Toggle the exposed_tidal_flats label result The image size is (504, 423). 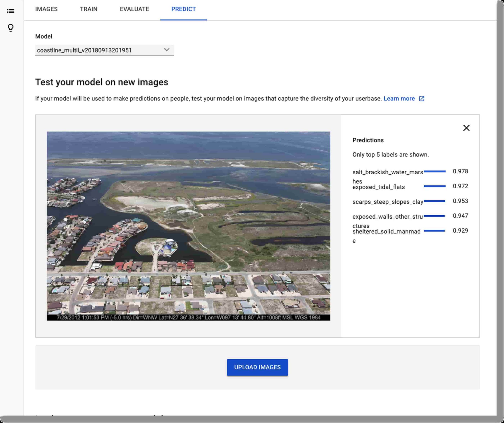378,187
